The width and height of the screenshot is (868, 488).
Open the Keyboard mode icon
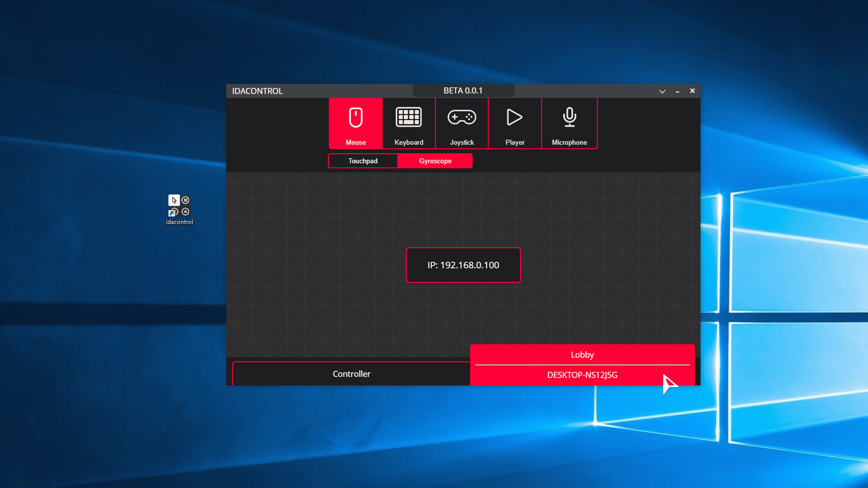point(409,117)
